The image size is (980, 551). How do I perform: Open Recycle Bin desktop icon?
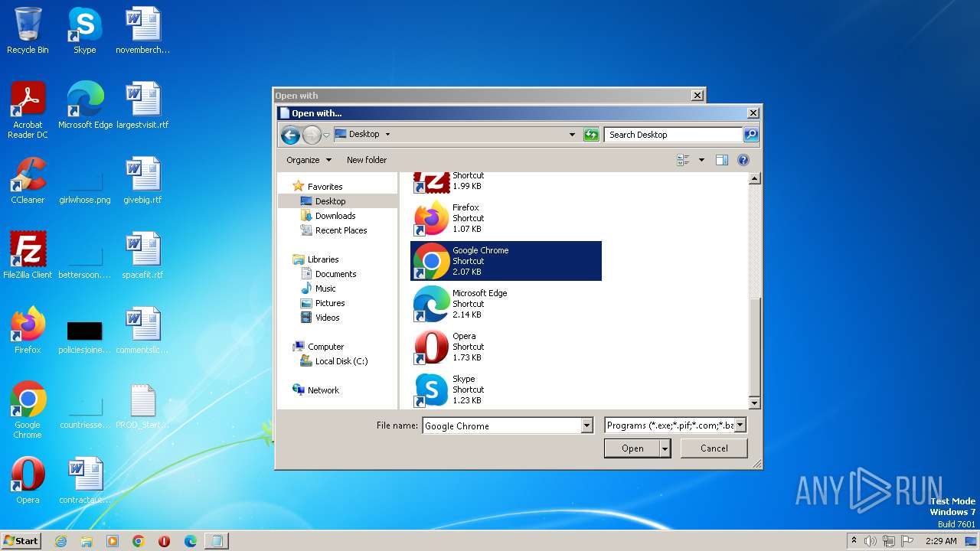[x=28, y=31]
